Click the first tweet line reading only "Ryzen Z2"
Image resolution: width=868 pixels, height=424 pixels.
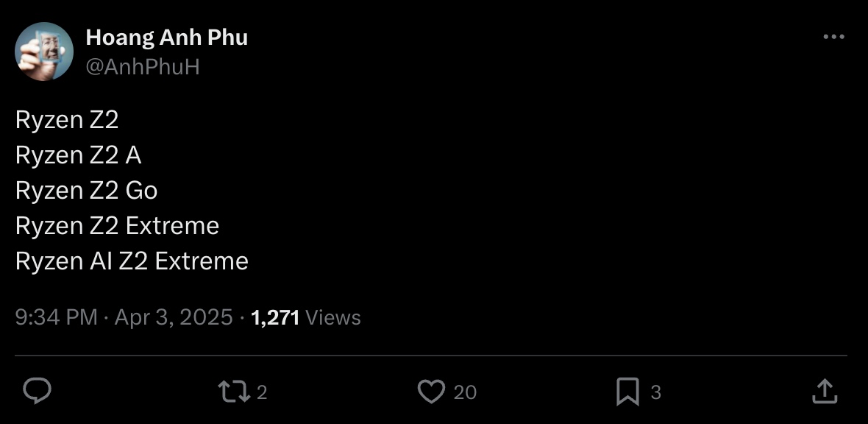[x=67, y=120]
